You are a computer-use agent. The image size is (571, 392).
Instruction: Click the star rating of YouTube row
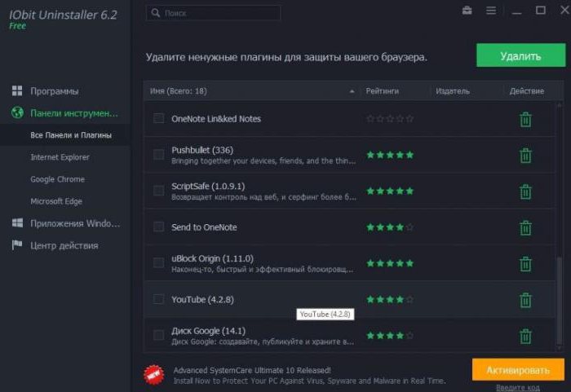pos(390,300)
